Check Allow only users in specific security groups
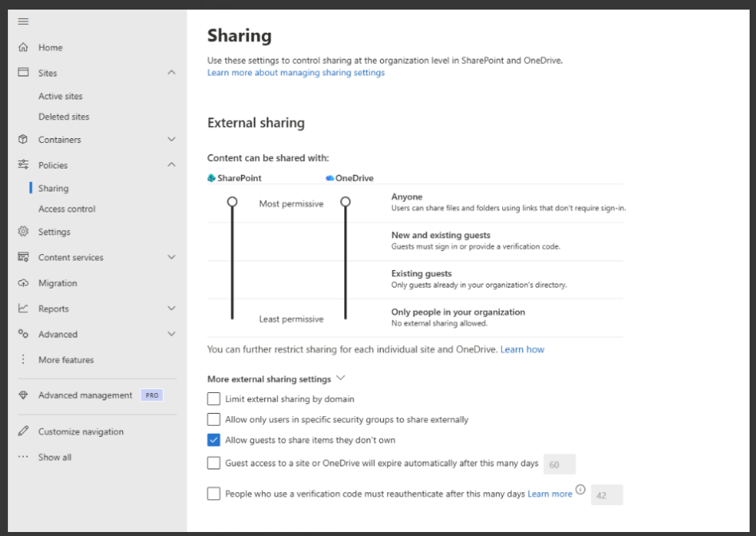756x536 pixels. click(214, 419)
